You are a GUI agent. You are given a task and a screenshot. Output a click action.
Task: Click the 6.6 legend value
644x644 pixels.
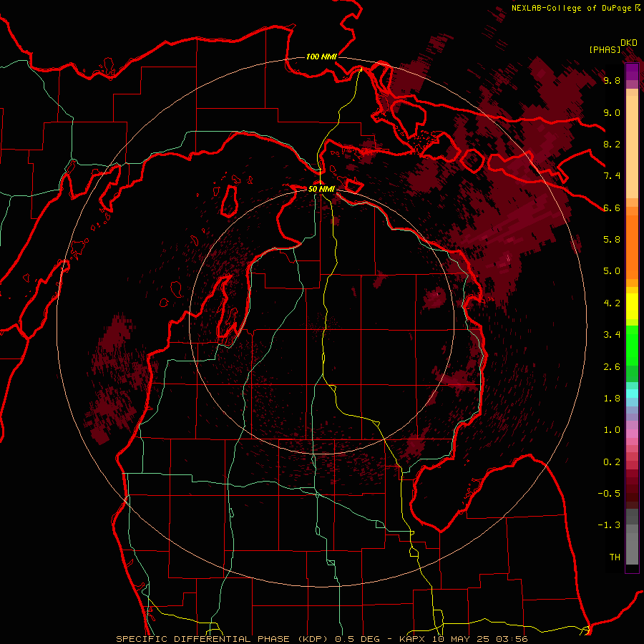click(612, 208)
